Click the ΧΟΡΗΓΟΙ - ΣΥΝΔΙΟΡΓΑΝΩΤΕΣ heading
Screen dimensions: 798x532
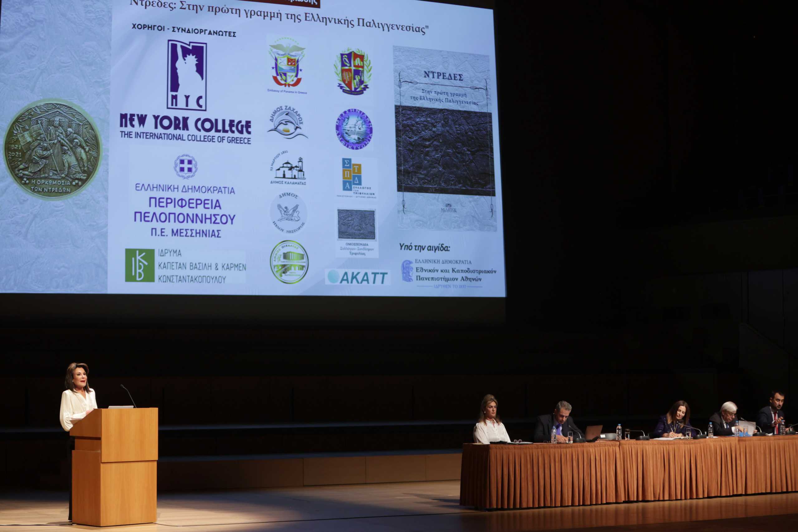(184, 30)
